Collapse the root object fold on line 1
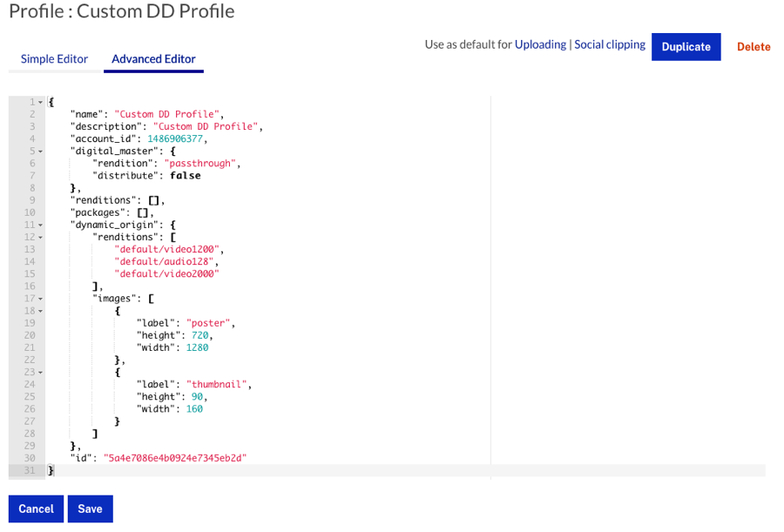The width and height of the screenshot is (784, 532). click(40, 103)
